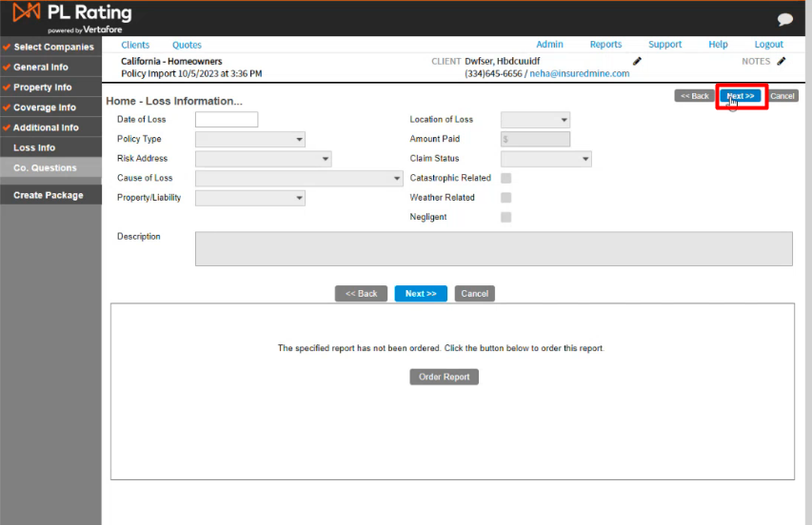Click the Cancel button above the report panel

474,294
